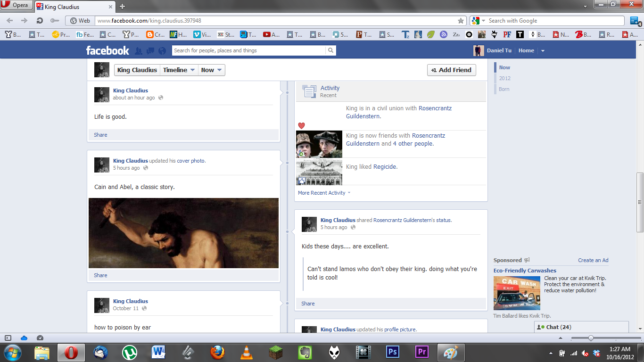Open VLC media player from taskbar

tap(247, 353)
